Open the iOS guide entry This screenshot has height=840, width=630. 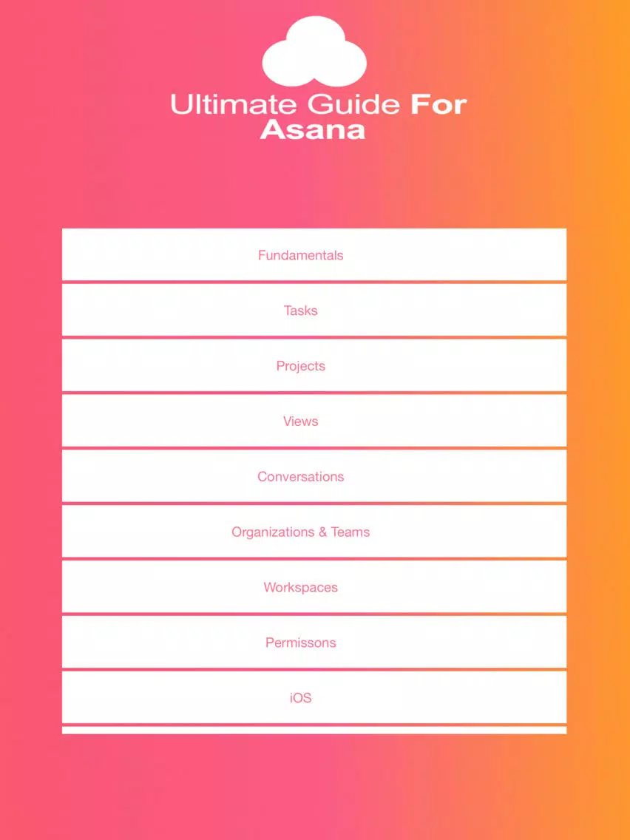[300, 698]
